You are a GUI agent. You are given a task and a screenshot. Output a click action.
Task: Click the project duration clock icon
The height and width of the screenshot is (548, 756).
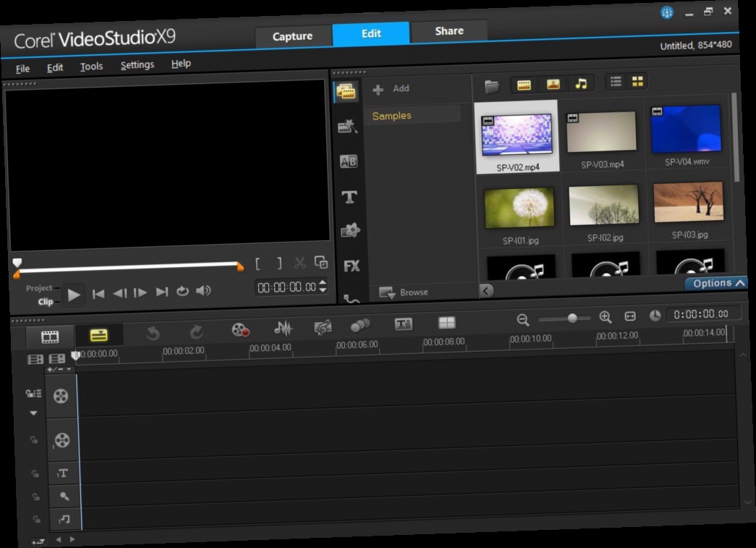(x=655, y=316)
